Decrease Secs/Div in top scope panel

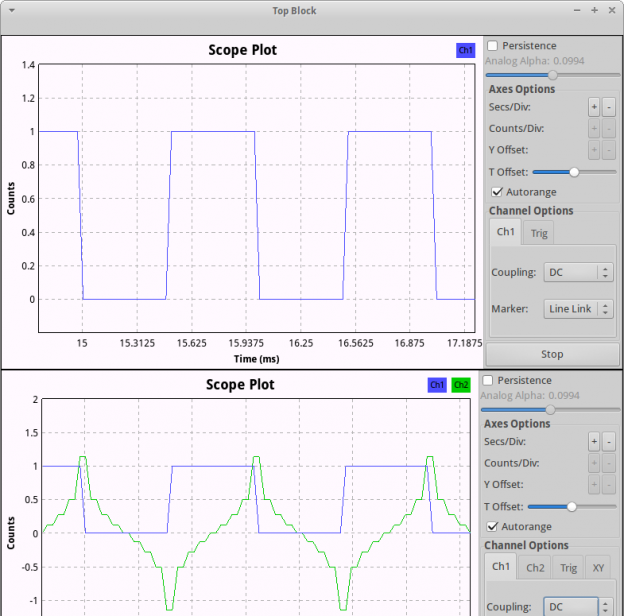point(609,107)
